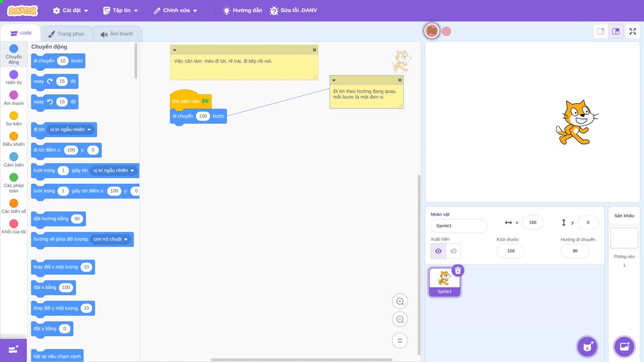Switch to the Trang phục tab

(x=66, y=34)
